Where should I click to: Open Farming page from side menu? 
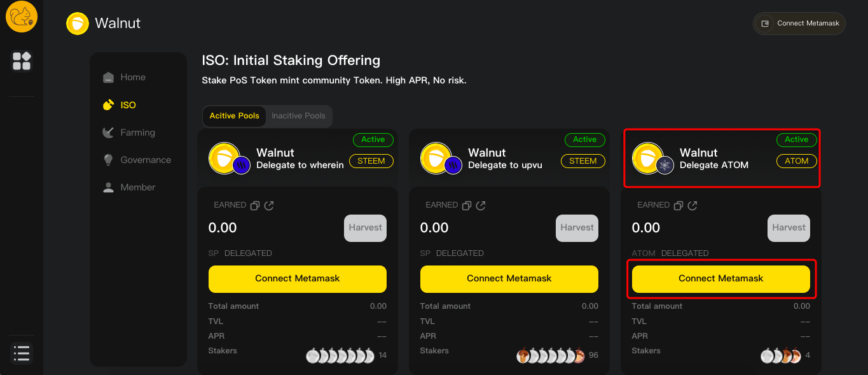click(x=137, y=132)
